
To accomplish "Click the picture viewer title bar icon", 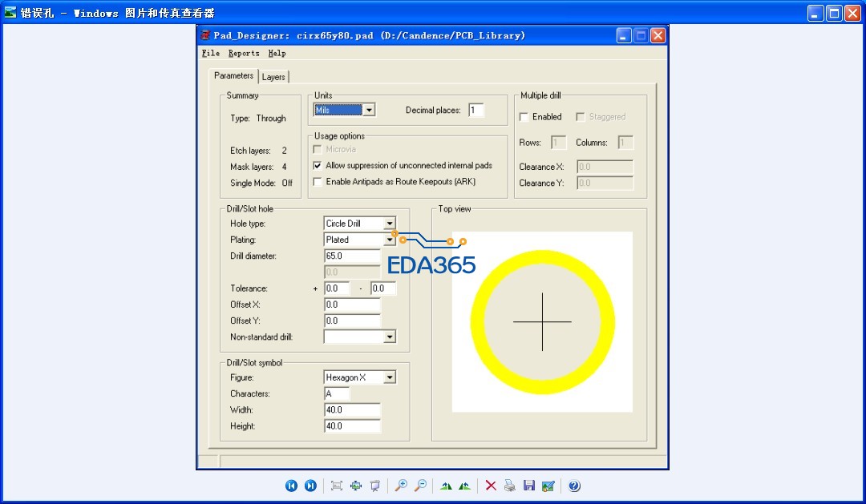I will [x=10, y=12].
